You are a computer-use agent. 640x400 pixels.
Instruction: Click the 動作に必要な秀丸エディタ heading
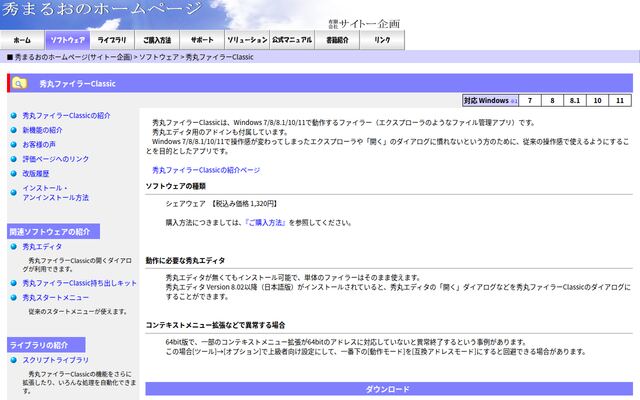point(185,260)
